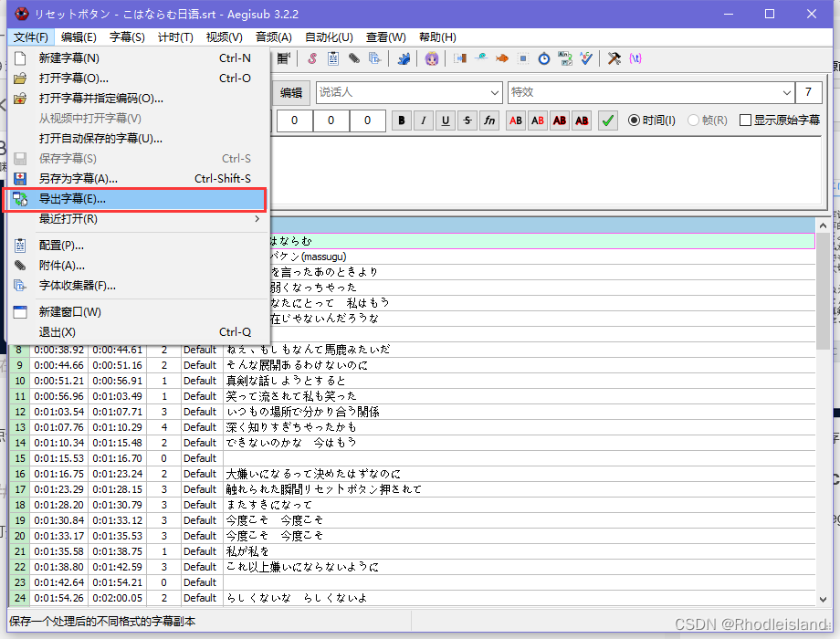This screenshot has height=639, width=840.
Task: Open the 视频(V) menu
Action: coord(224,37)
